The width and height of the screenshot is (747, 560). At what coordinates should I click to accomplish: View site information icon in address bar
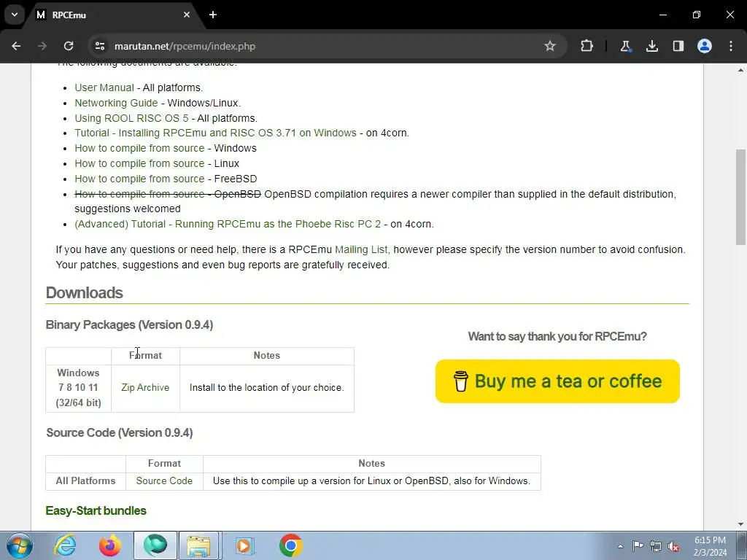click(99, 46)
